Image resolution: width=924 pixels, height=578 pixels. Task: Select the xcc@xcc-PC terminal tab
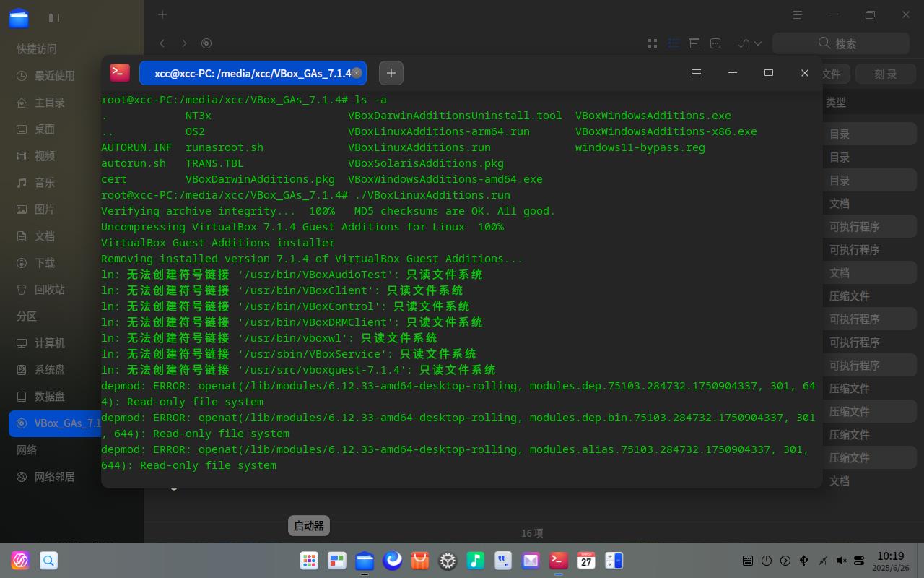[253, 73]
